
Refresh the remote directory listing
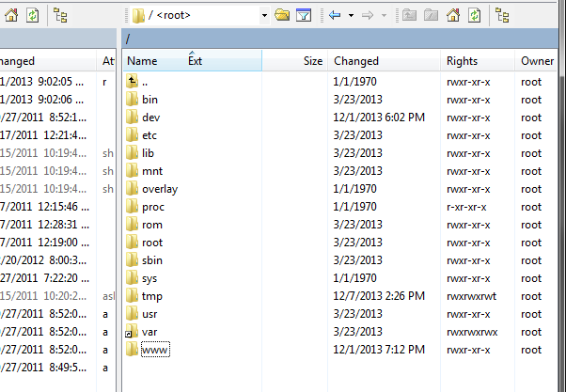click(x=474, y=16)
